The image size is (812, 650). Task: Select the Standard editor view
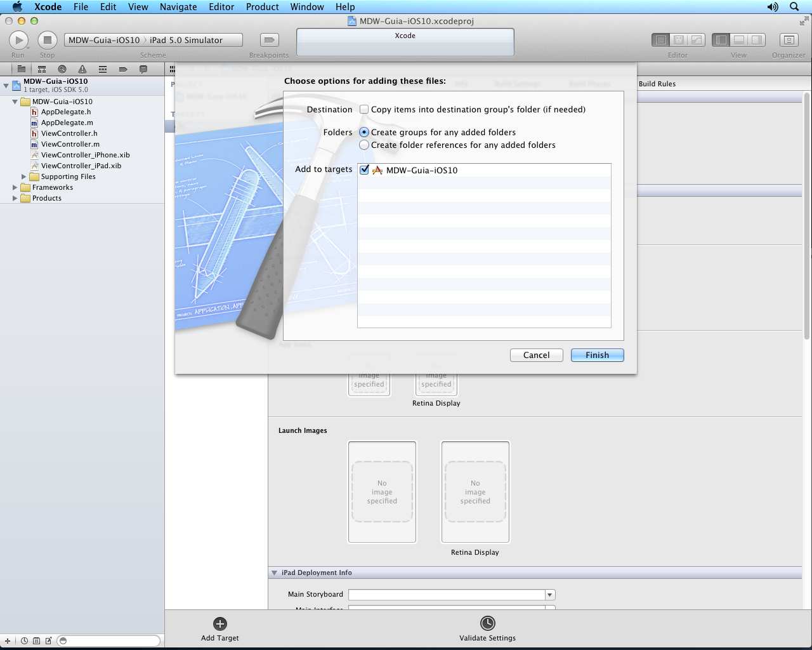tap(660, 40)
